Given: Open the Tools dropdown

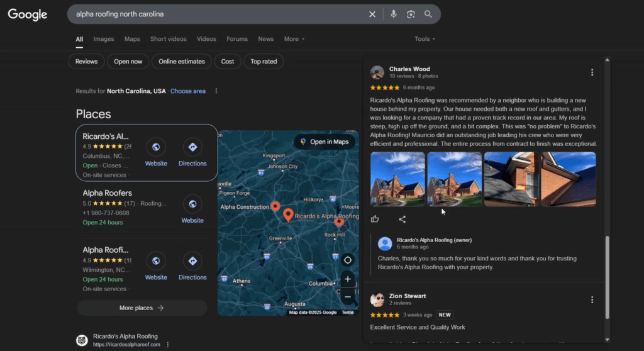Looking at the screenshot, I should point(425,39).
